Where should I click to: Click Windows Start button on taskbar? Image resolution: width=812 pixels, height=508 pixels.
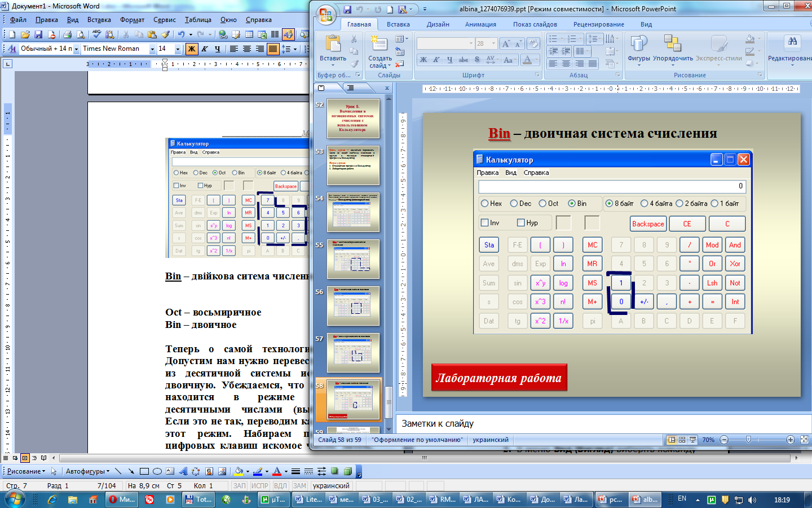15,500
